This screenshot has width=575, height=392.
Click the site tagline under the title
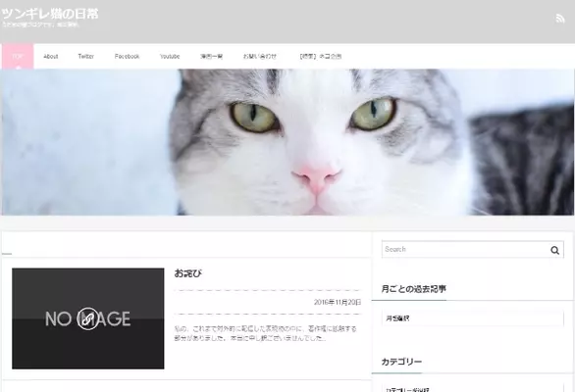(40, 24)
